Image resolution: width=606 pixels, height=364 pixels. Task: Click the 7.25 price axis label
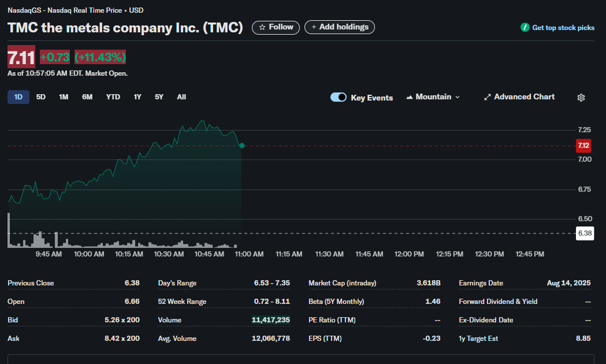pyautogui.click(x=585, y=130)
